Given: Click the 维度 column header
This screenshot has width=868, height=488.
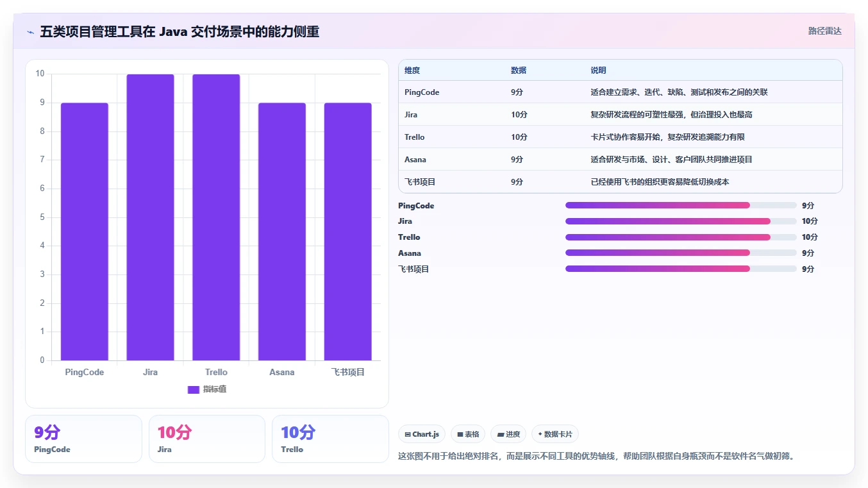Looking at the screenshot, I should [412, 71].
